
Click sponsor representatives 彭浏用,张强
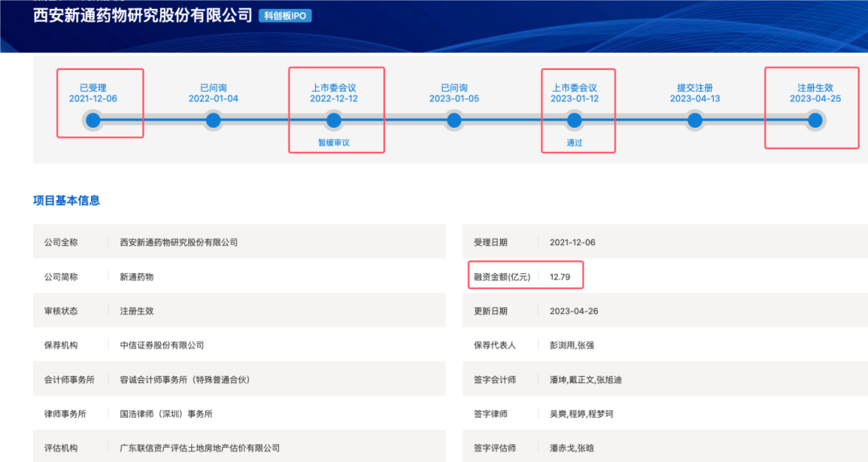572,345
